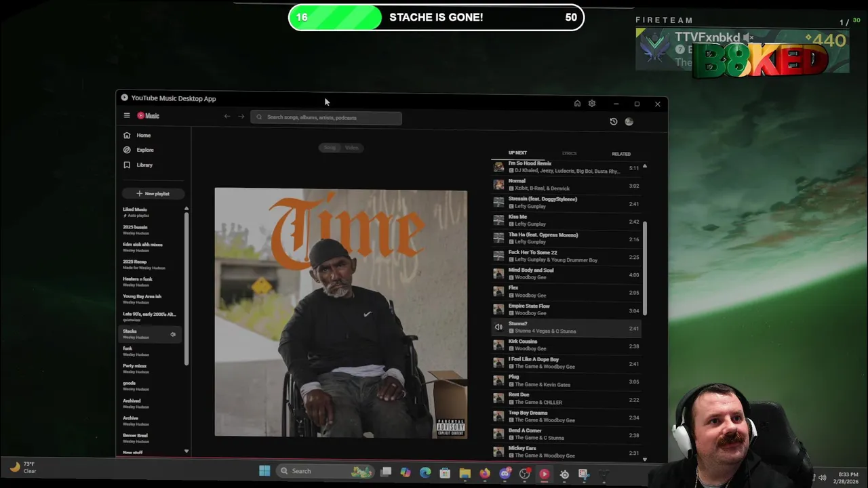Screen dimensions: 868x488
Task: Open the Liked Music playlist
Action: (151, 212)
